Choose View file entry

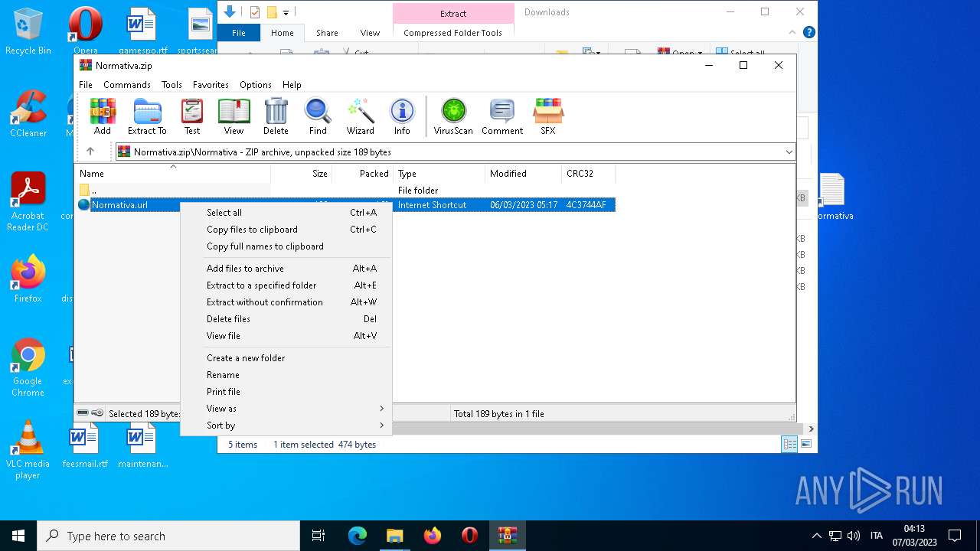[286, 336]
